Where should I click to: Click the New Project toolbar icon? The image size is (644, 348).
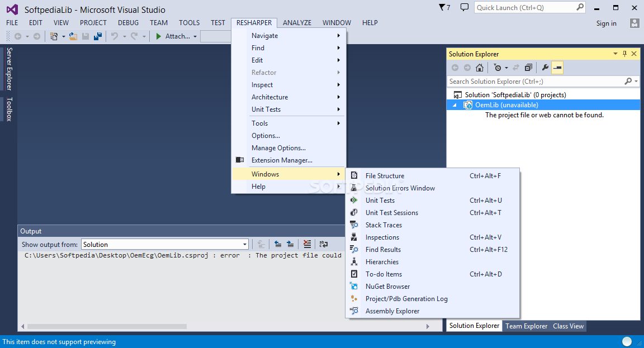(x=54, y=36)
